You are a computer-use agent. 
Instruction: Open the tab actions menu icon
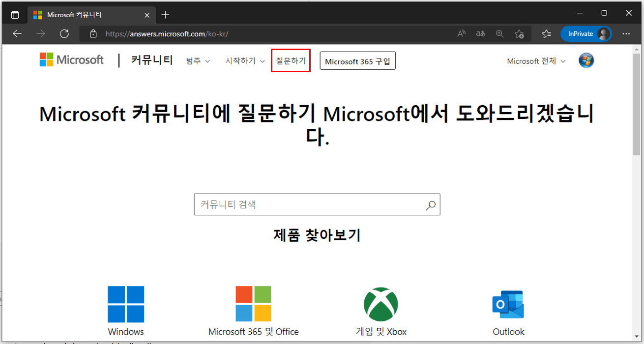click(15, 15)
